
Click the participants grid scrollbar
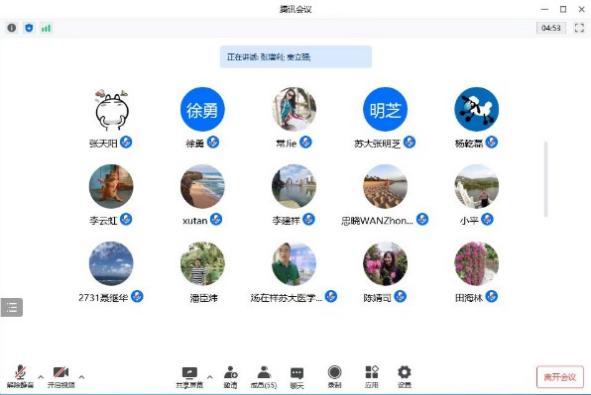[545, 179]
